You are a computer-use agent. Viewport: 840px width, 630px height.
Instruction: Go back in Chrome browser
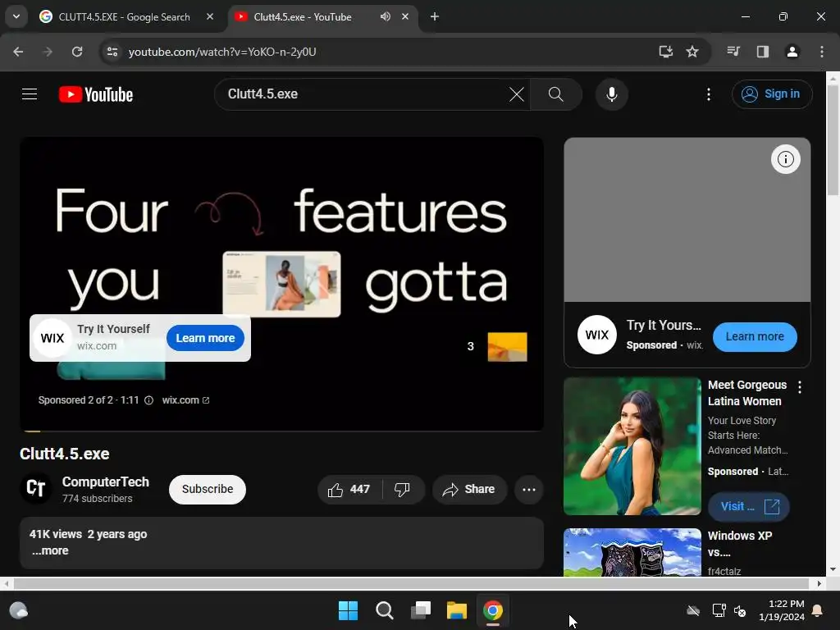[18, 52]
